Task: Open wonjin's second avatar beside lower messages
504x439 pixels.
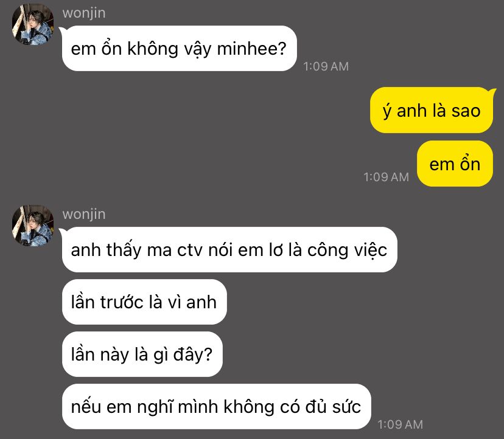Action: tap(33, 226)
